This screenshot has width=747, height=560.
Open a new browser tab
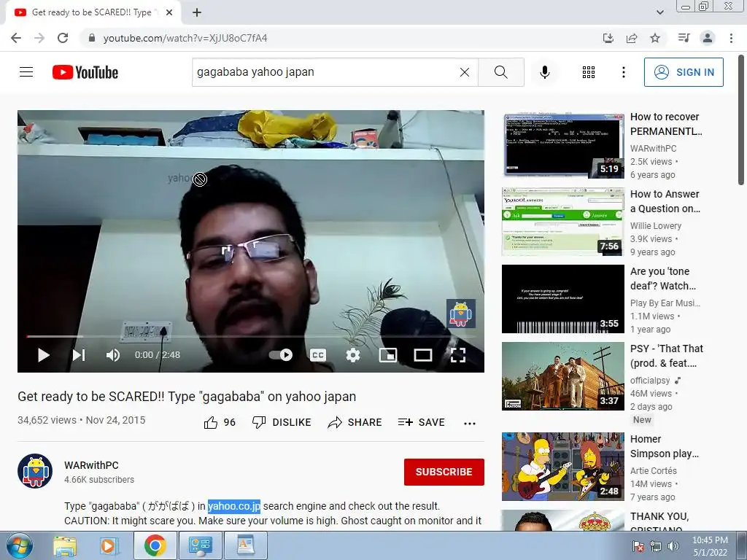197,13
